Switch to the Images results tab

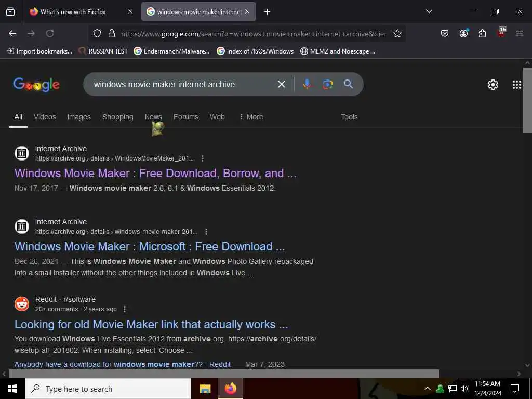tap(79, 117)
